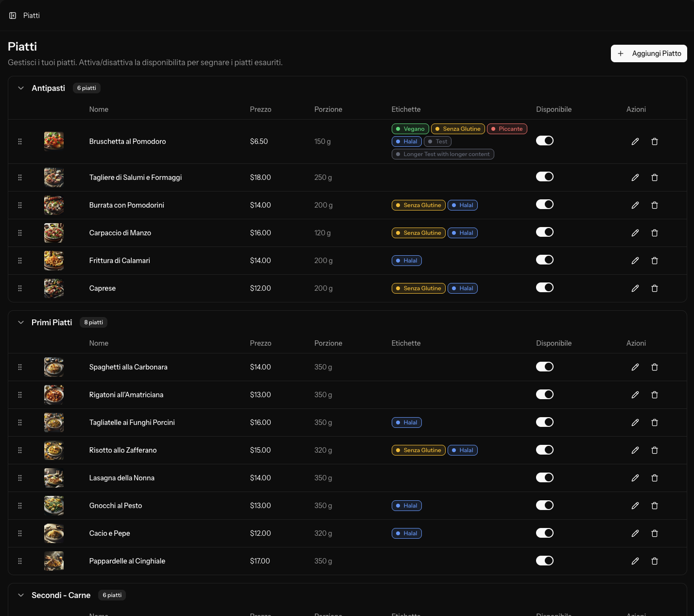Grab the drag handle next to Caprese

tap(20, 288)
